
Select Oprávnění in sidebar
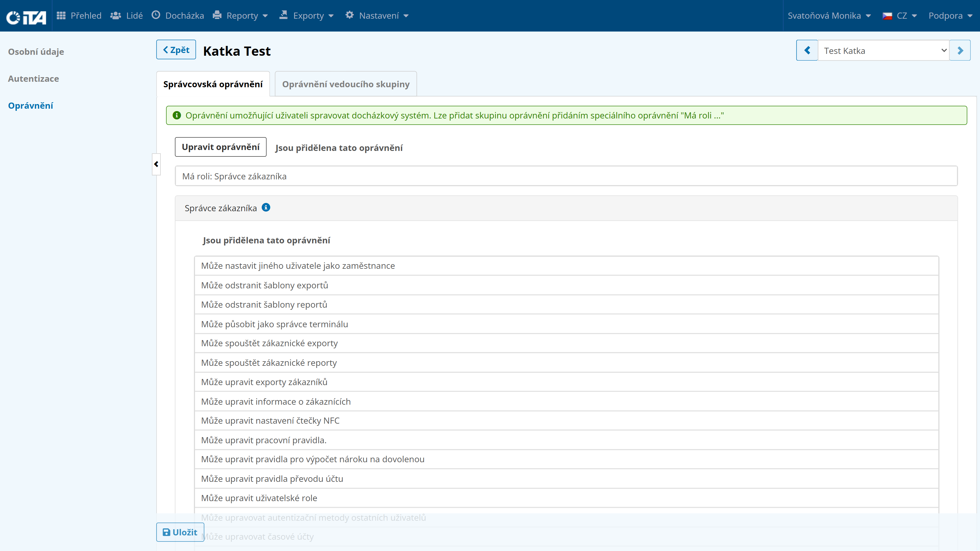point(31,106)
